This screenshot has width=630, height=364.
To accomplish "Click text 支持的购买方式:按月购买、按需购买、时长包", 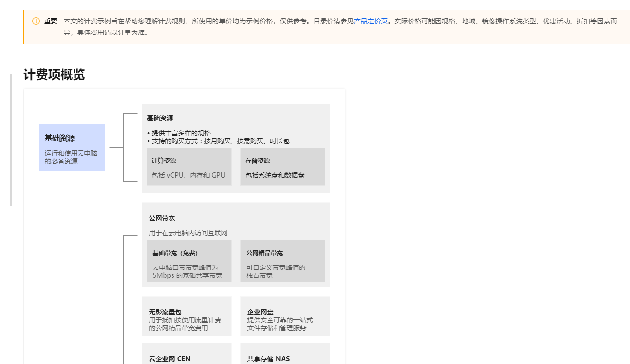I will (220, 141).
